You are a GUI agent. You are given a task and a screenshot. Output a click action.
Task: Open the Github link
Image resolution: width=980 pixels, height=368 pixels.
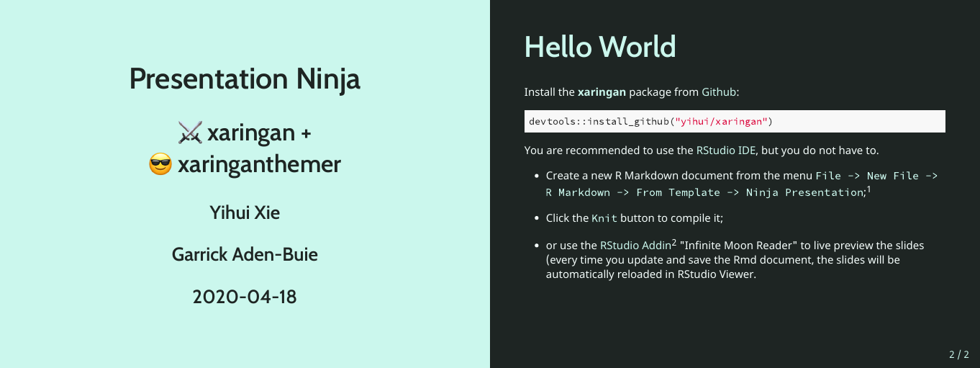click(718, 92)
